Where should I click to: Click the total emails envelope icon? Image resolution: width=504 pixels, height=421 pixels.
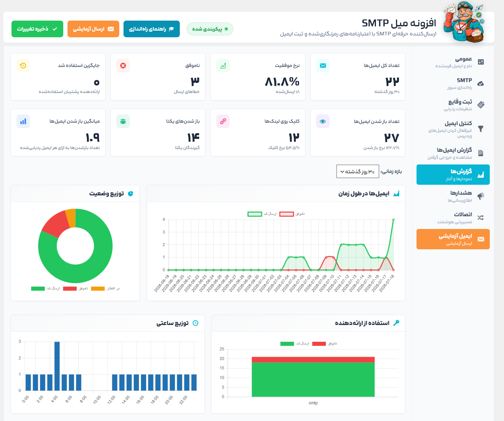(323, 66)
